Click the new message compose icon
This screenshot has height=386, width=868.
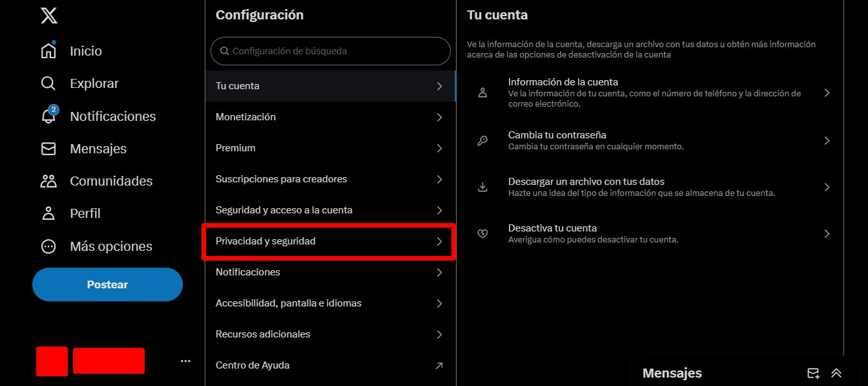[813, 373]
